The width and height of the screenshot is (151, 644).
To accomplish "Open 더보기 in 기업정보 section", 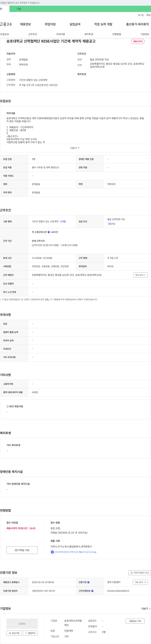I will [146, 609].
